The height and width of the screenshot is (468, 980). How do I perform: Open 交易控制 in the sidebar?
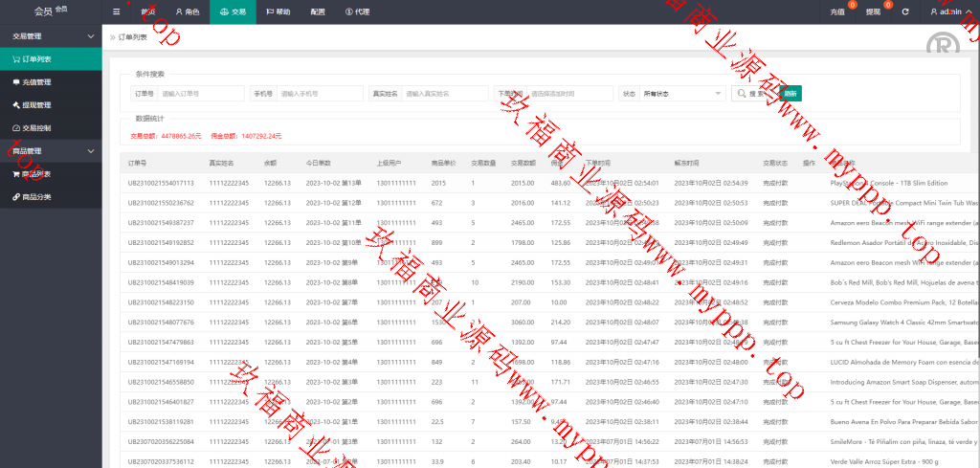[x=36, y=128]
